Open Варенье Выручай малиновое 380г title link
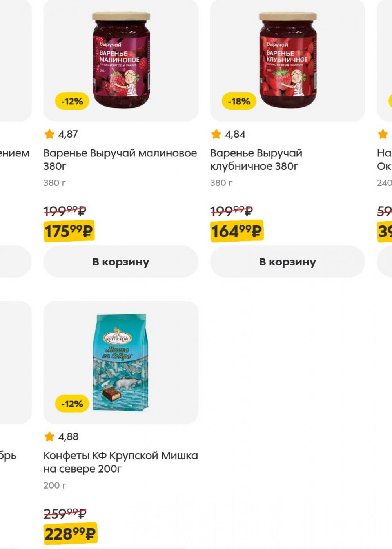The image size is (392, 549). coord(120,159)
